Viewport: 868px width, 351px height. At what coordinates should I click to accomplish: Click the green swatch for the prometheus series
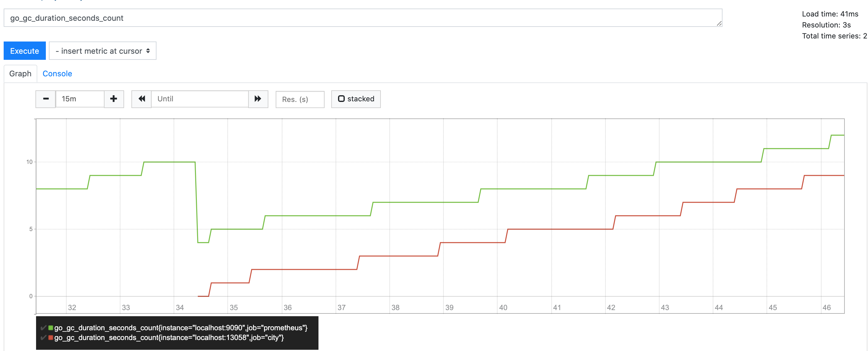tap(50, 328)
